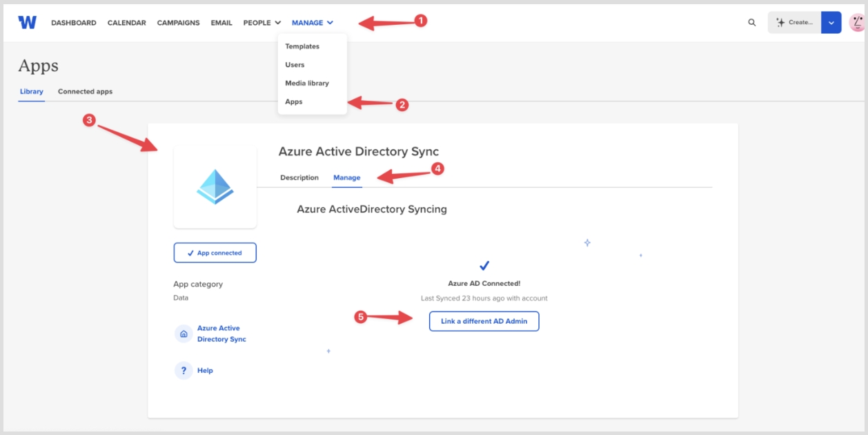868x435 pixels.
Task: Expand the blue Create dropdown arrow
Action: coord(831,22)
